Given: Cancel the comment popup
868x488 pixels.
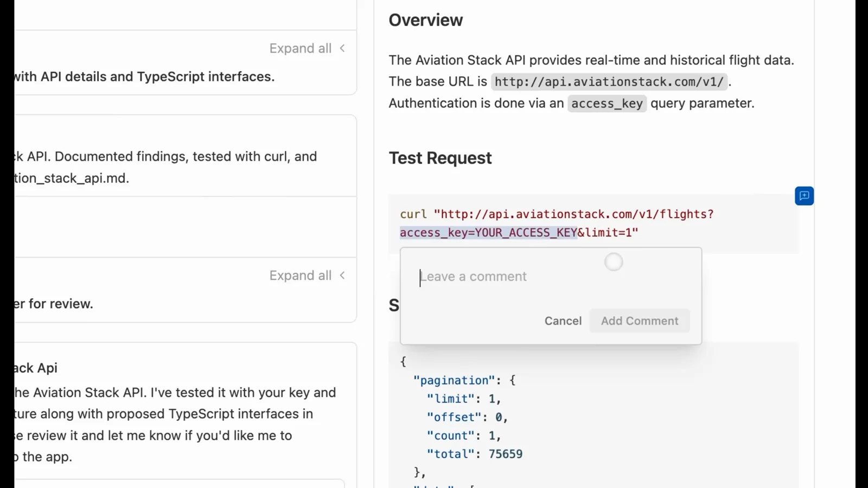Looking at the screenshot, I should pyautogui.click(x=563, y=321).
